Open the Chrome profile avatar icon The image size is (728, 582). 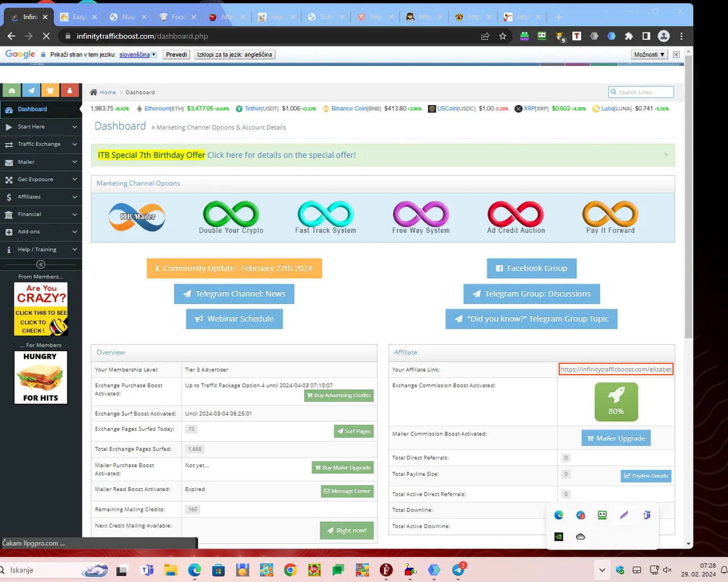(664, 36)
